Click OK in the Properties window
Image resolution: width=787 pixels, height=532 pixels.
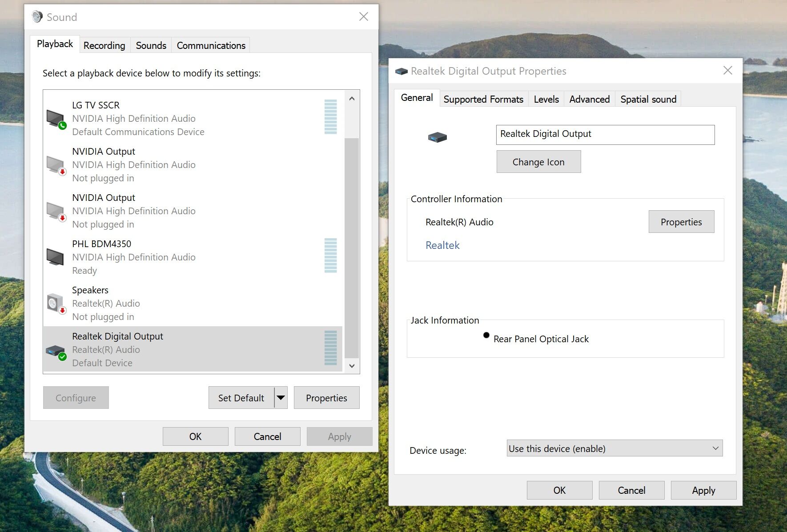(559, 490)
